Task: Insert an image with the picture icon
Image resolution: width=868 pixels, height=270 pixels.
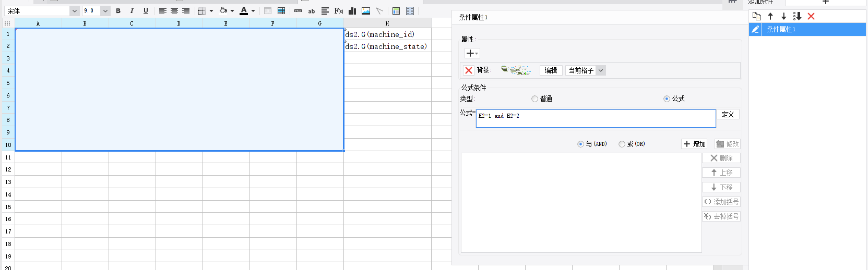Action: coord(366,10)
